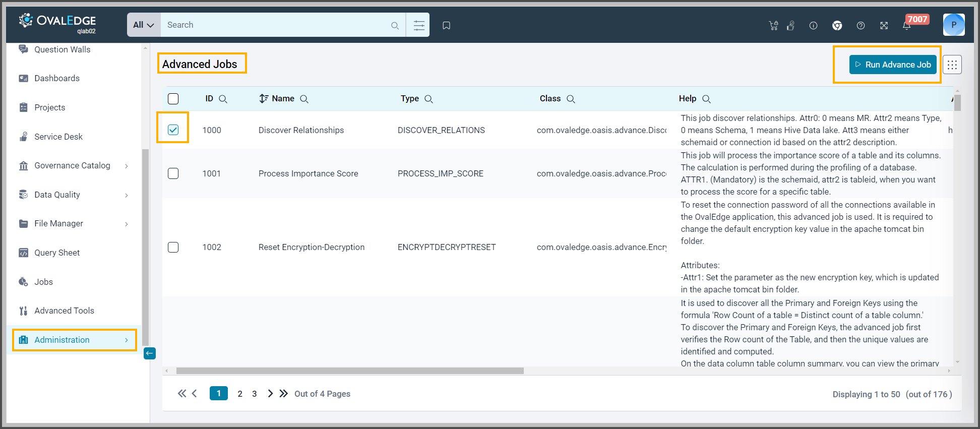Select the Process Importance Score checkbox
Viewport: 980px width, 429px height.
click(173, 173)
